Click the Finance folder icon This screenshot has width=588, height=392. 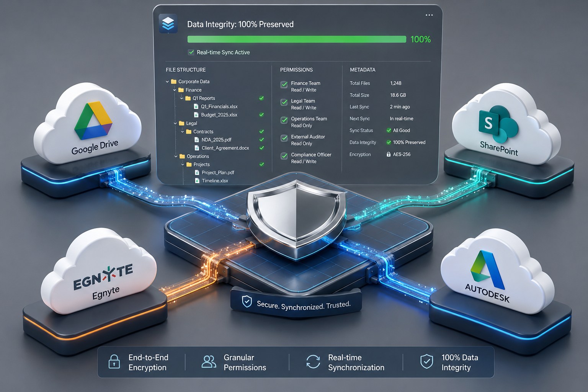click(x=181, y=90)
